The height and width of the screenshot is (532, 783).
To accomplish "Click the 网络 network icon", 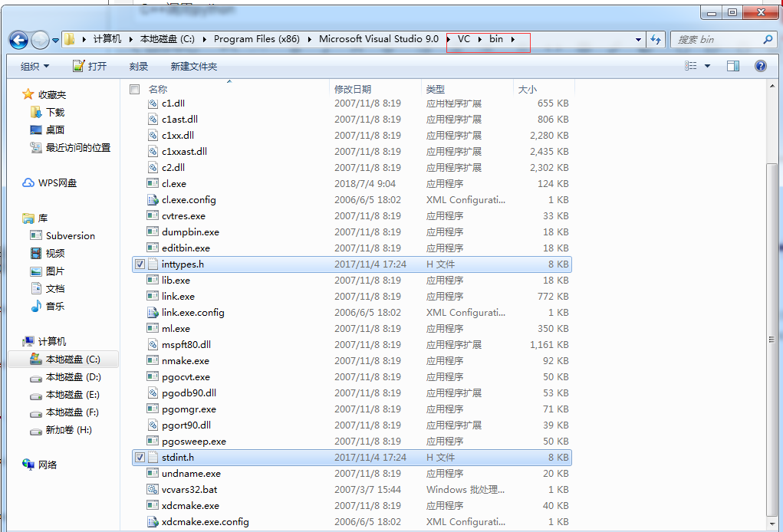I will point(28,465).
